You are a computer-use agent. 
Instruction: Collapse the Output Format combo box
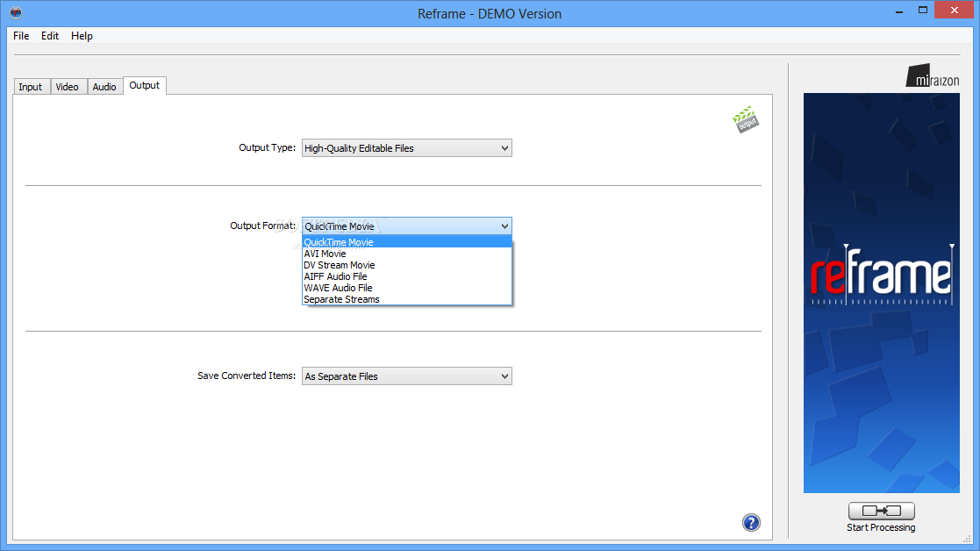point(407,226)
